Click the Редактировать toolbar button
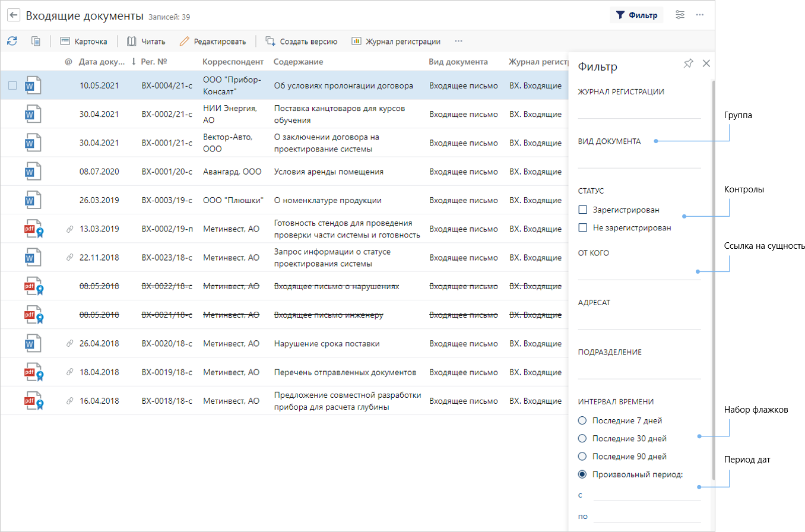This screenshot has height=532, width=805. coord(213,41)
